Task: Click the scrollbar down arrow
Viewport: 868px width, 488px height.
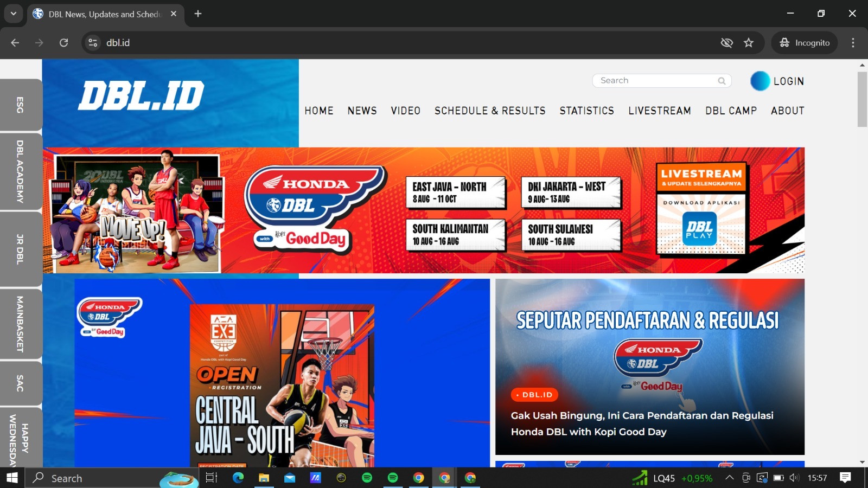Action: click(862, 463)
